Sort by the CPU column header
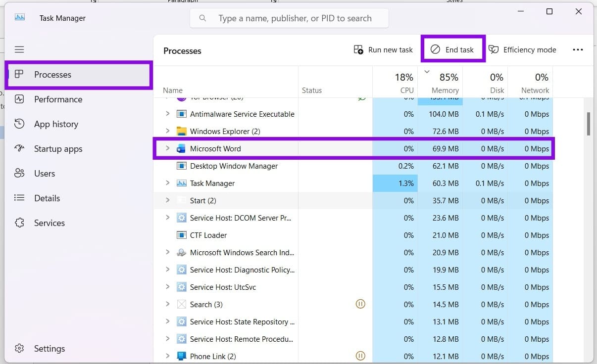 coord(395,82)
